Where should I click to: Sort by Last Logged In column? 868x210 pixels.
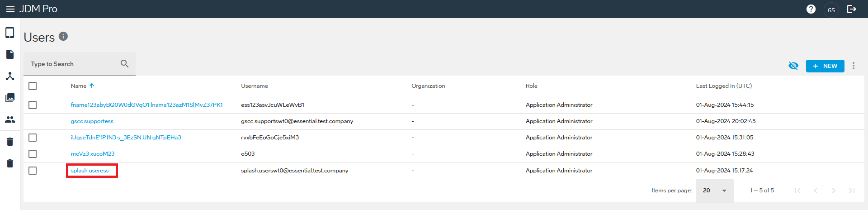(x=724, y=86)
